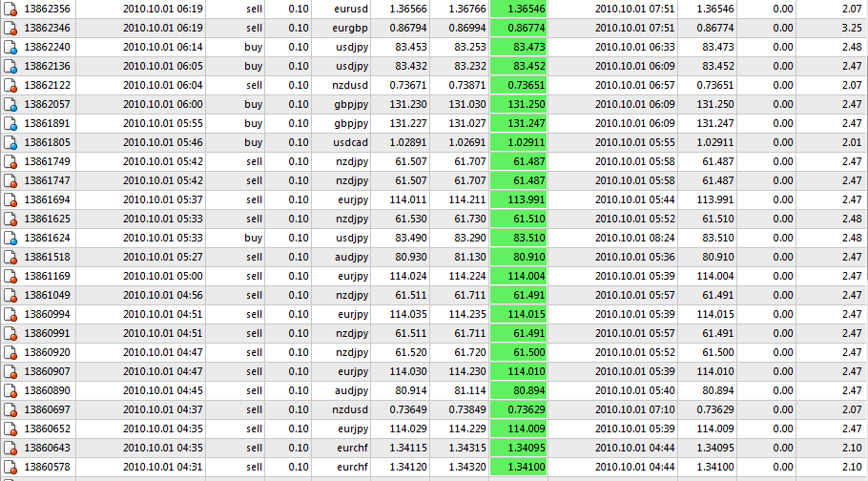Click the sell order icon for 13860994
The width and height of the screenshot is (868, 481).
(x=10, y=314)
